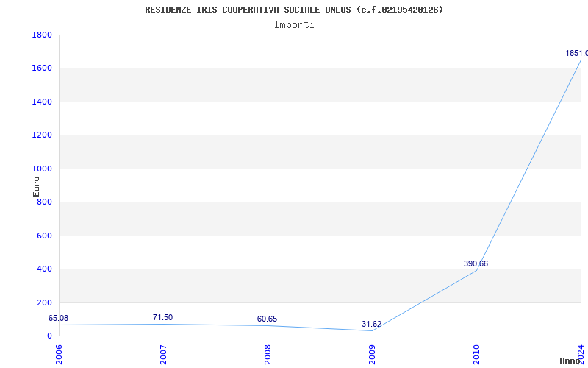Image resolution: width=588 pixels, height=368 pixels.
Task: Click the 1600 y-axis value
Action: (42, 68)
